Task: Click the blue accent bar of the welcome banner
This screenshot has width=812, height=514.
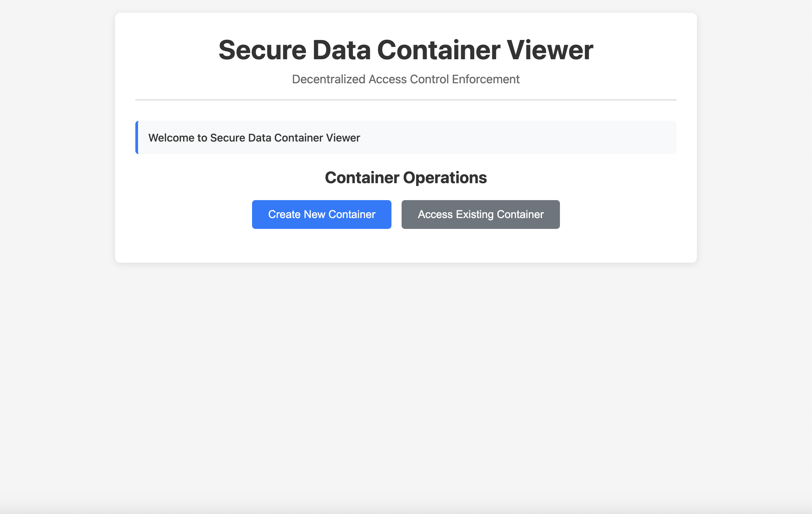Action: [137, 137]
